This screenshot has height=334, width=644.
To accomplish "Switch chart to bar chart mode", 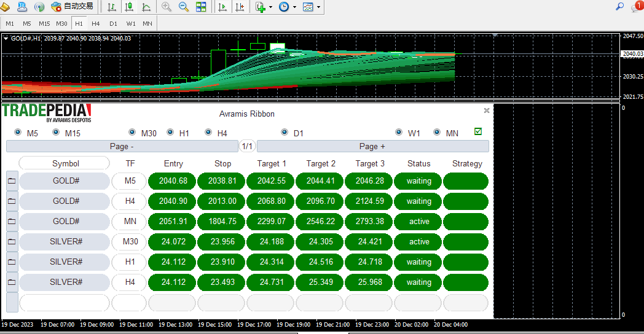I will 112,7.
